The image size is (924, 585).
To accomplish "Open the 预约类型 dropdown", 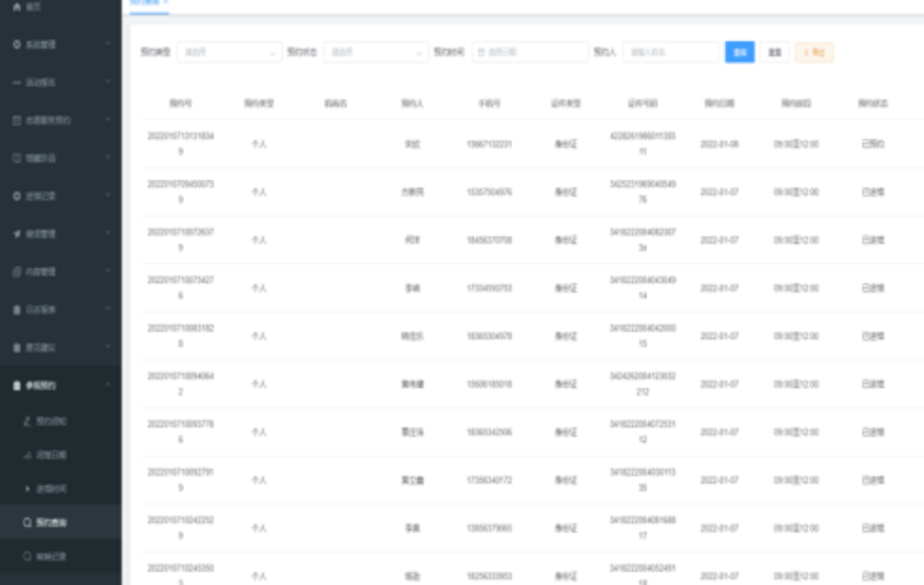I will 229,53.
